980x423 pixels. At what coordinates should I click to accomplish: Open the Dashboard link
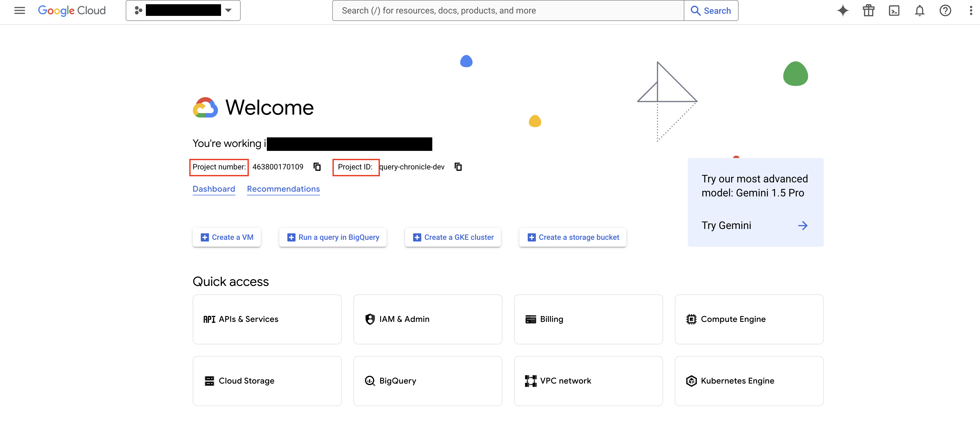point(214,189)
